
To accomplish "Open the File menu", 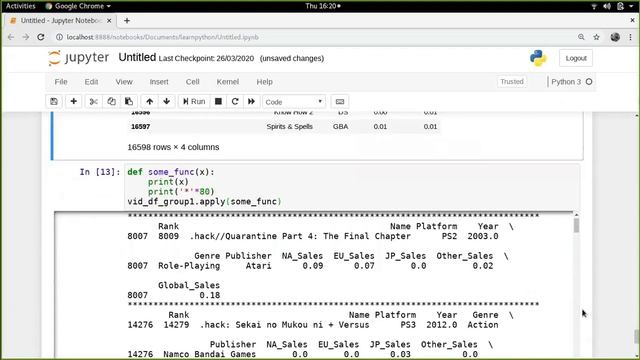I will tap(61, 82).
